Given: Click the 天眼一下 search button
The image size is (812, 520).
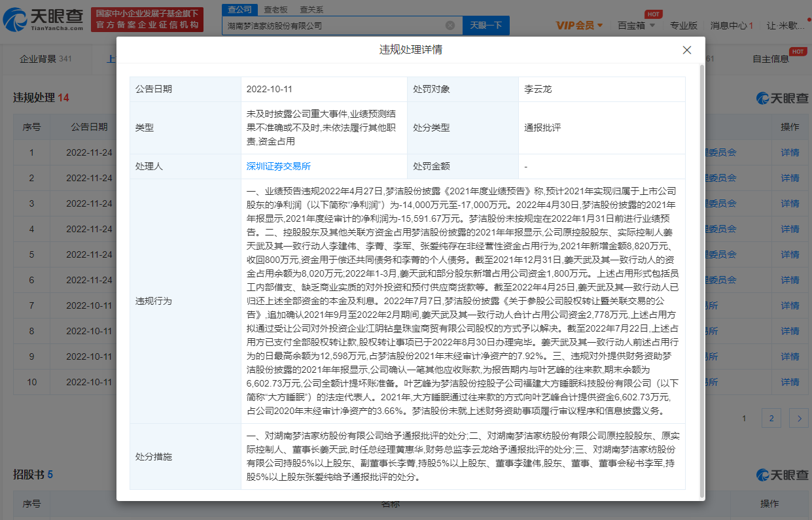Looking at the screenshot, I should tap(486, 26).
